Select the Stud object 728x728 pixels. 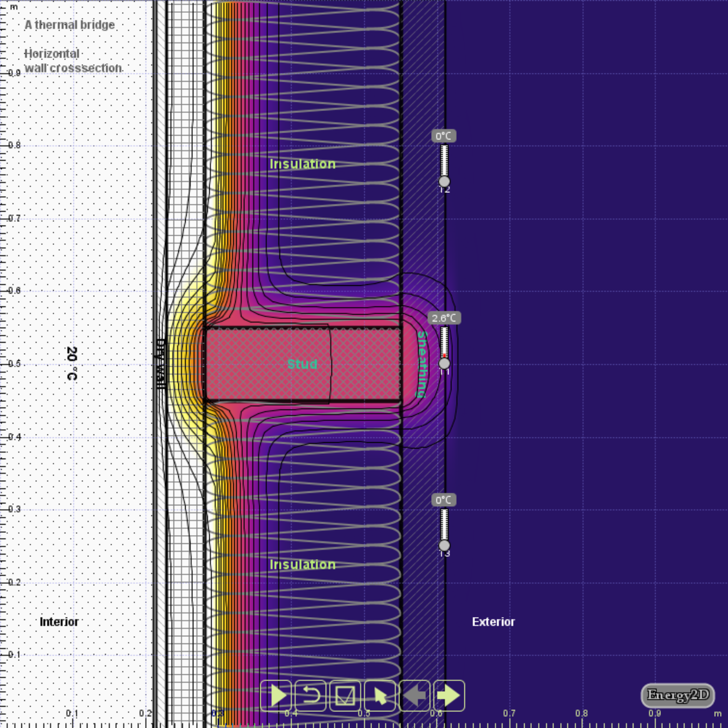(302, 364)
